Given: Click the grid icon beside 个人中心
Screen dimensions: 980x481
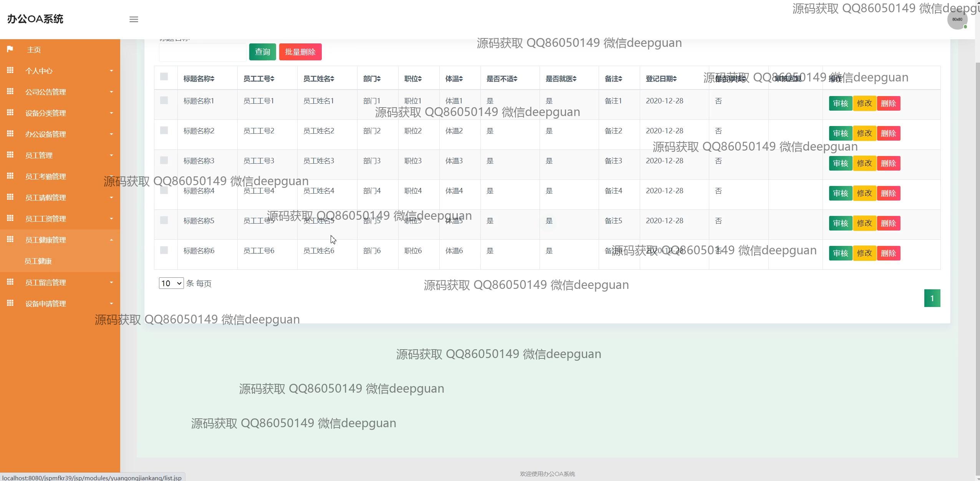Looking at the screenshot, I should point(10,70).
